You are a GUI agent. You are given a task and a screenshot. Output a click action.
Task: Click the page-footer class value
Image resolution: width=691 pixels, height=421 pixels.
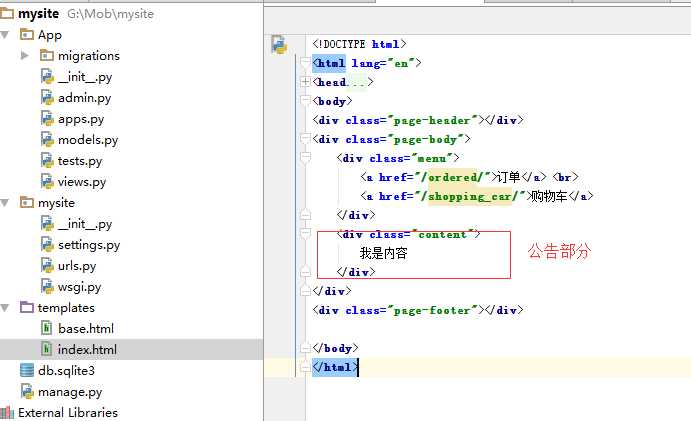coord(431,310)
